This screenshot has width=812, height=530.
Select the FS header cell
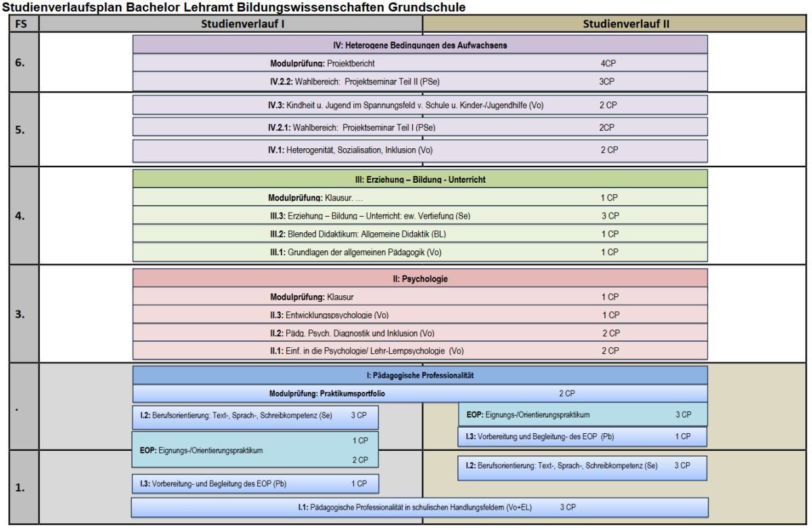point(20,24)
